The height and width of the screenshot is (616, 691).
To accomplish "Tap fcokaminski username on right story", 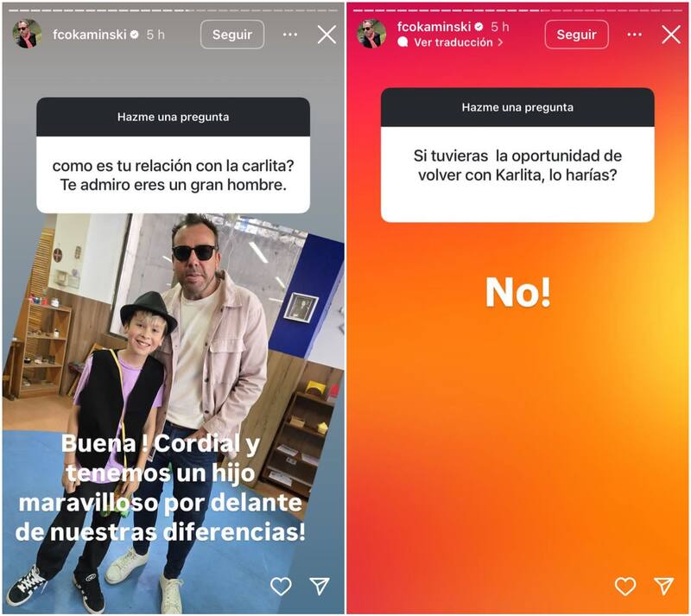I will [434, 27].
